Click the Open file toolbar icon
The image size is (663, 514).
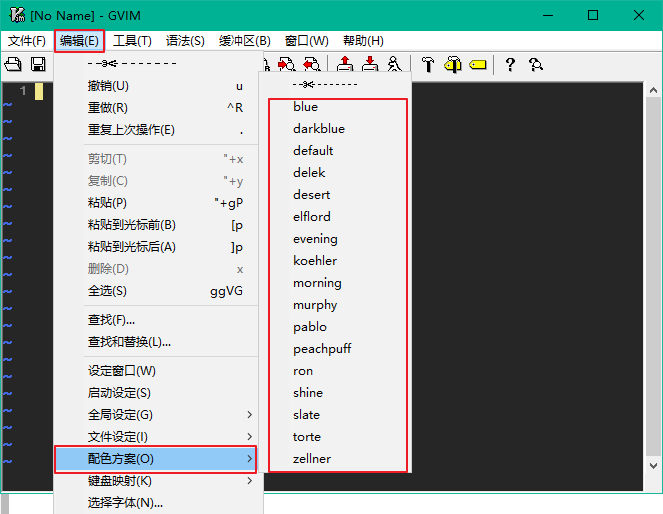click(13, 64)
